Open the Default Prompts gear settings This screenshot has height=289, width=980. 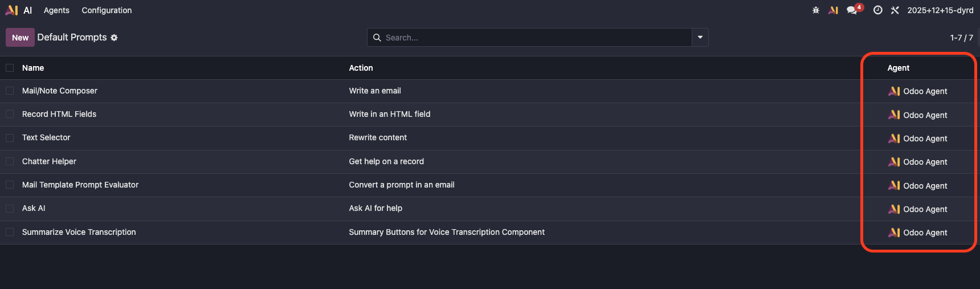click(x=114, y=38)
